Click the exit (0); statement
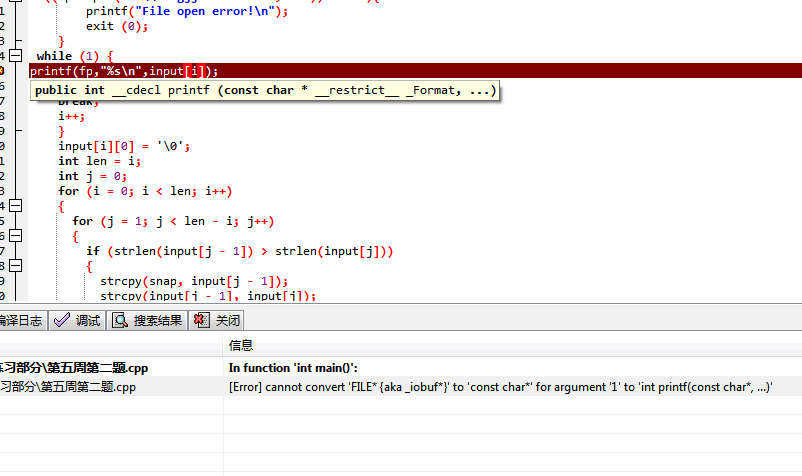The height and width of the screenshot is (476, 802). (x=117, y=26)
